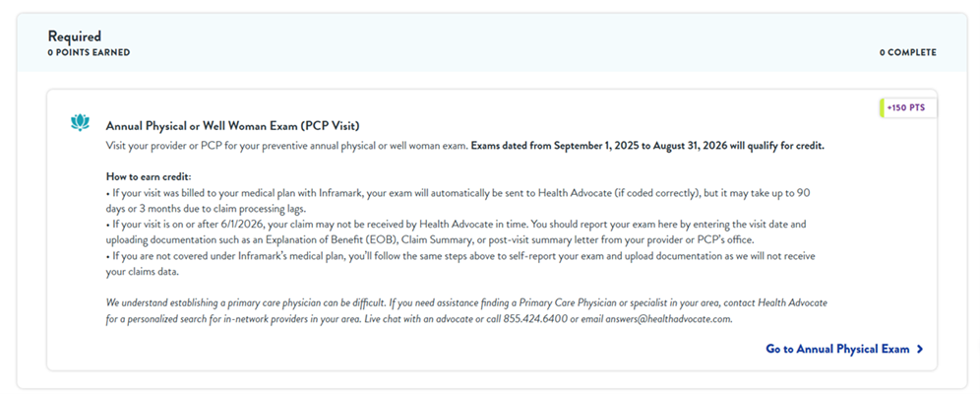Click the Required section heading
The width and height of the screenshot is (980, 394).
(75, 36)
